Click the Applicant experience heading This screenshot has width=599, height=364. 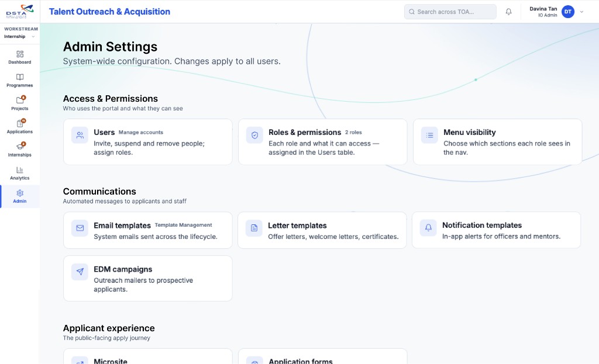click(x=109, y=328)
